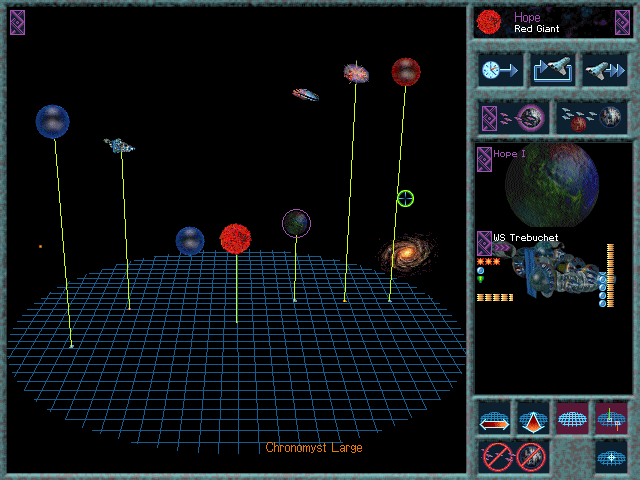The width and height of the screenshot is (640, 480).
Task: Click the spiral galaxy icon
Action: (407, 253)
